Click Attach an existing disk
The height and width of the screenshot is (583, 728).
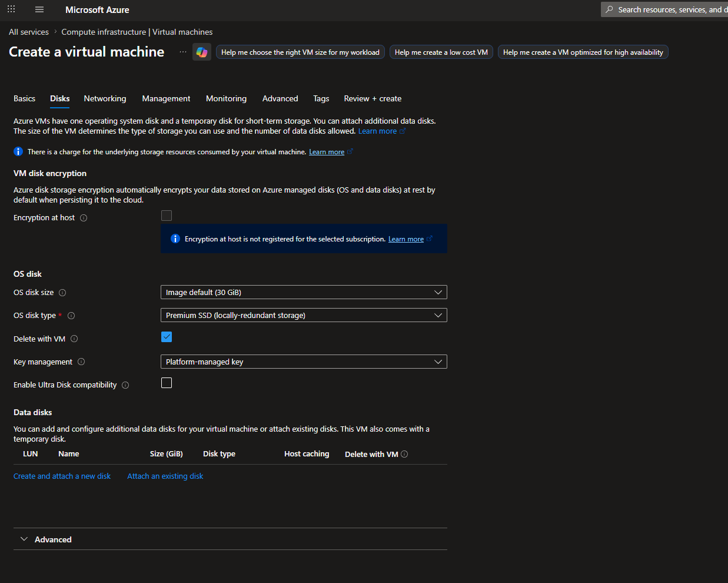pyautogui.click(x=165, y=476)
